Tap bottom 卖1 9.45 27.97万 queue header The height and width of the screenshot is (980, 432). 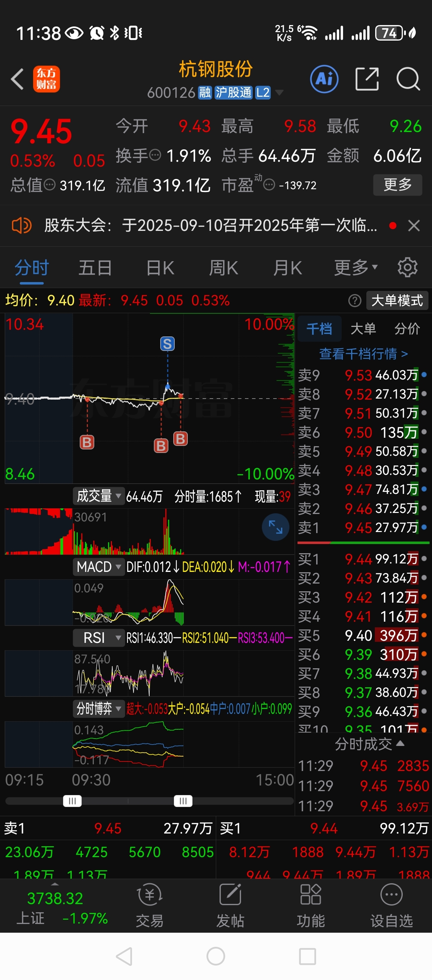[108, 828]
